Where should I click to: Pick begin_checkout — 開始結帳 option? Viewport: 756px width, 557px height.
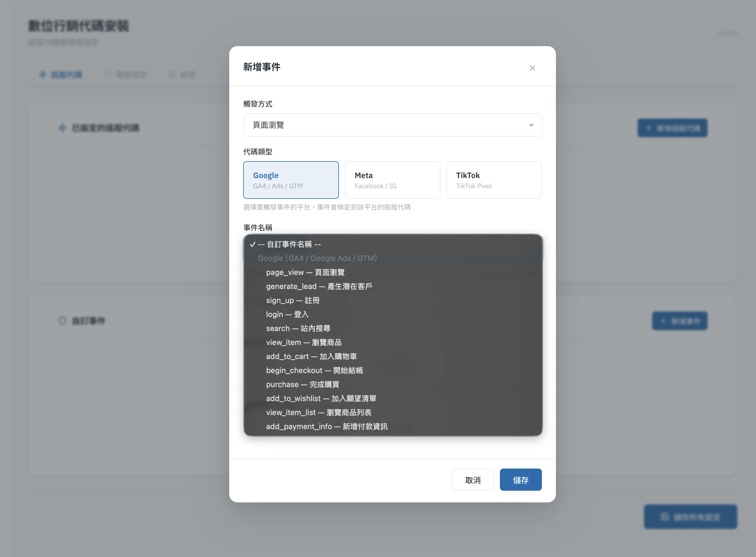[x=314, y=370]
